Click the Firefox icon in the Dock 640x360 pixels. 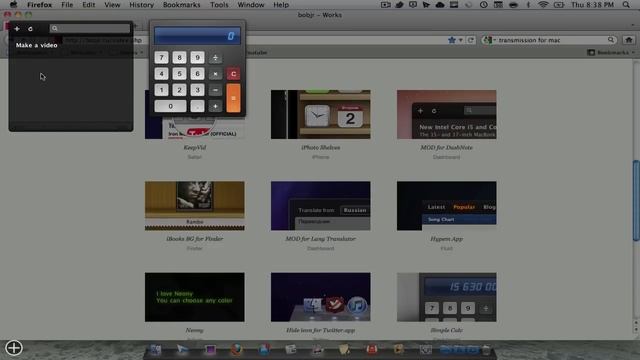click(237, 349)
